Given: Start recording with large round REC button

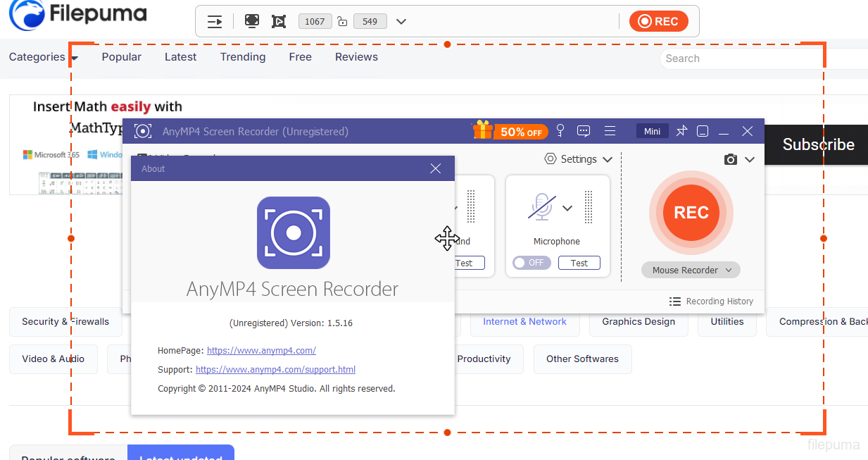Looking at the screenshot, I should point(691,213).
